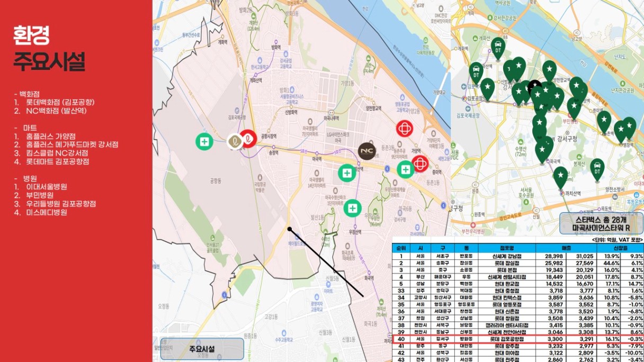Select 이대서울병원 in the hospital list
This screenshot has height=362, width=644.
[47, 186]
